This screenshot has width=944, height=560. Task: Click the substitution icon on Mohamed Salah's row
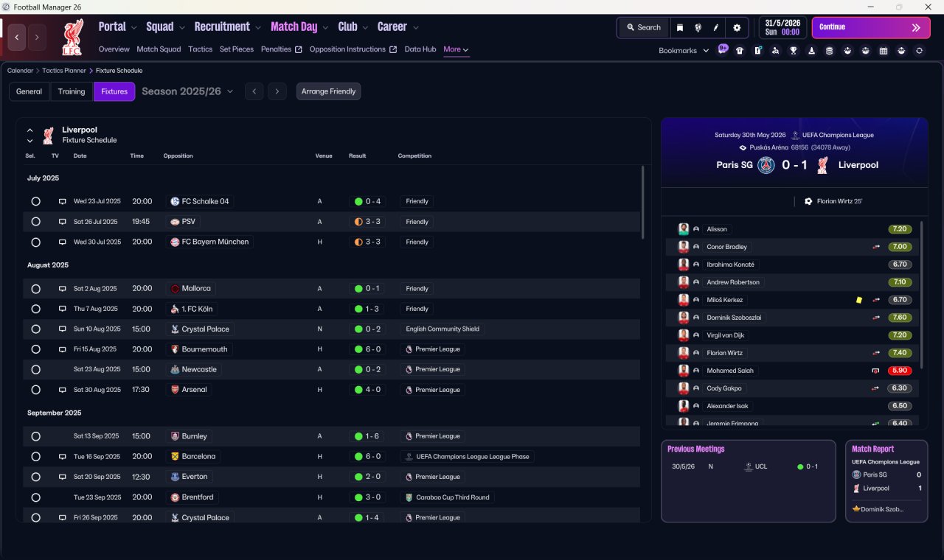click(876, 371)
